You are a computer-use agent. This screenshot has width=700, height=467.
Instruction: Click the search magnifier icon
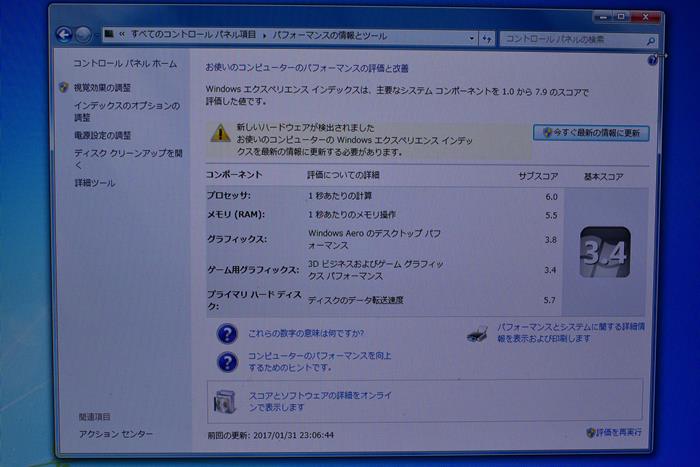[x=651, y=41]
